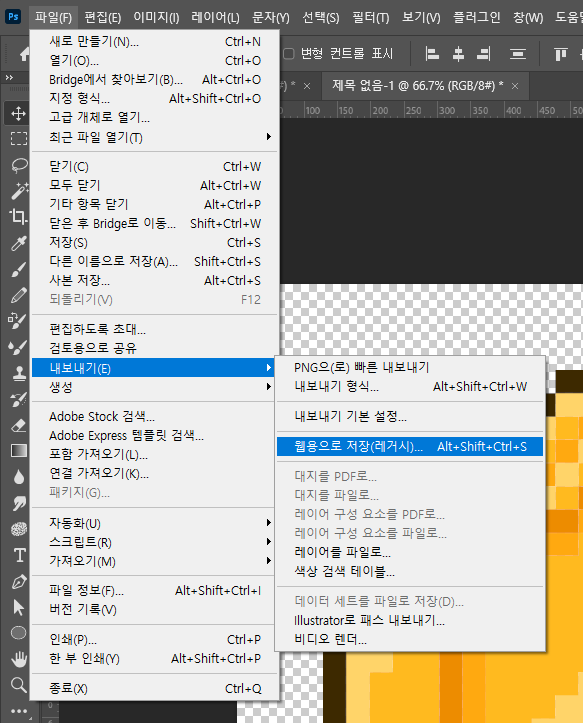Choose Illustrator로 패스 내보내기...
The height and width of the screenshot is (723, 583).
410,620
